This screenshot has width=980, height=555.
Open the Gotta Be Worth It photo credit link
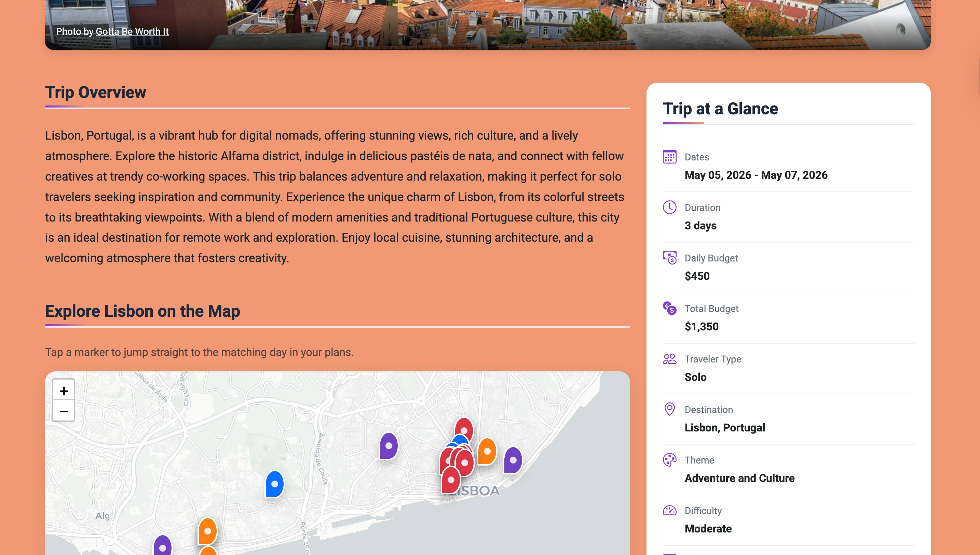click(x=132, y=31)
